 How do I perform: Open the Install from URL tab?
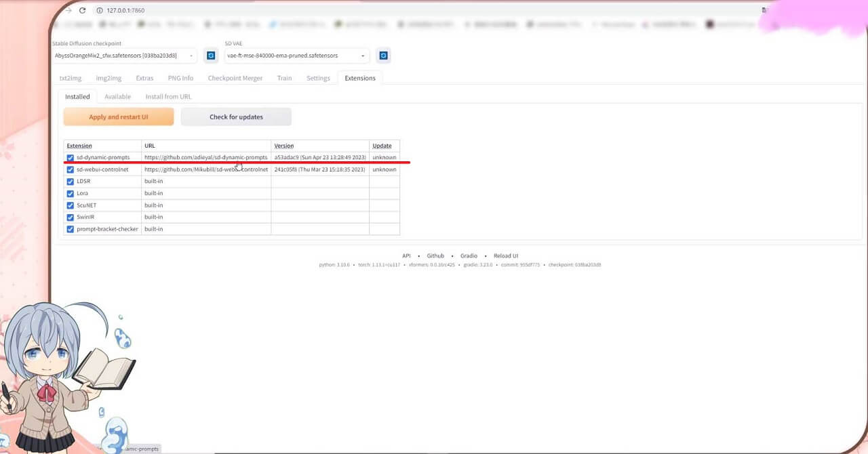(x=168, y=96)
